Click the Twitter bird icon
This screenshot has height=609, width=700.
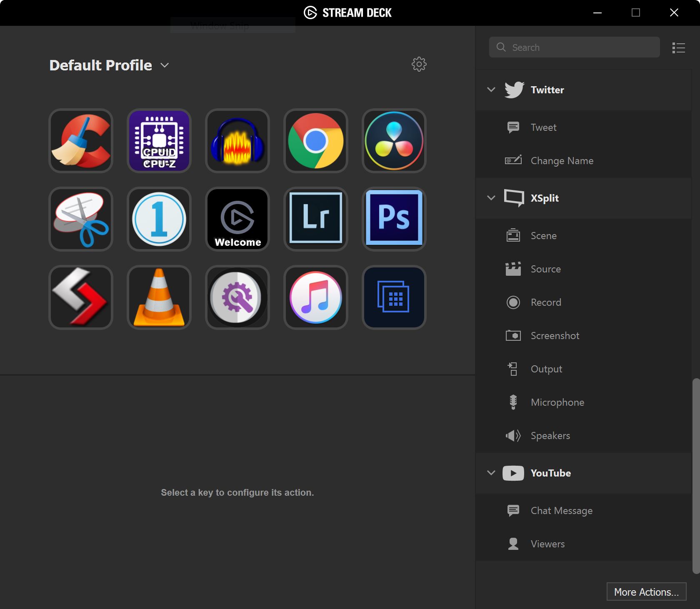coord(514,90)
